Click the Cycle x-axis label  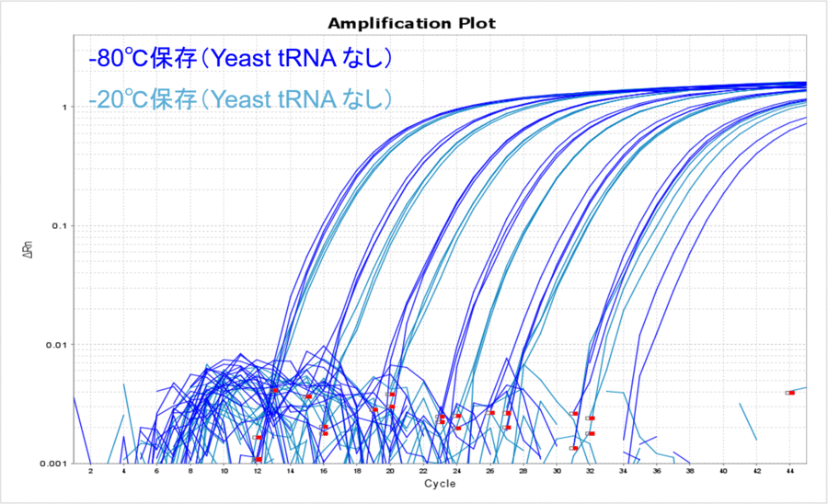click(x=438, y=484)
